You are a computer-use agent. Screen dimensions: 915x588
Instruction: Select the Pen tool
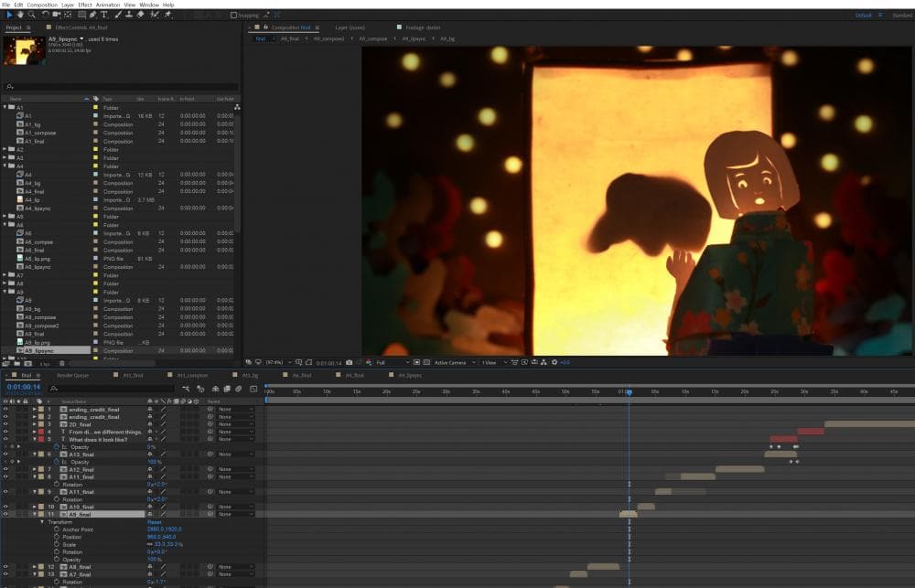(x=92, y=15)
